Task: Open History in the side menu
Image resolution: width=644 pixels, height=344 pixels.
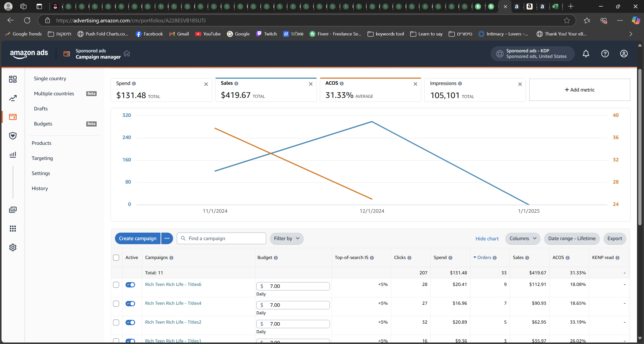Action: point(40,188)
